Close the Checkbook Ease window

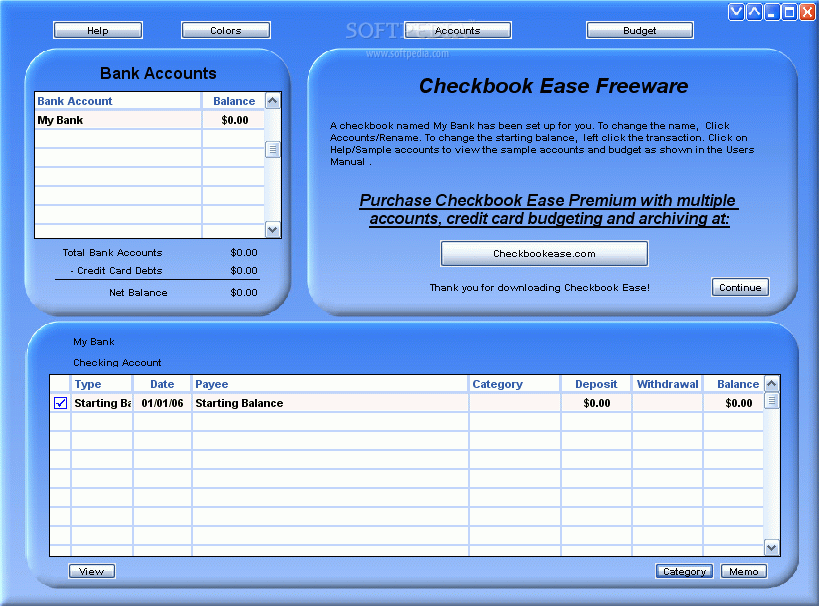(807, 12)
